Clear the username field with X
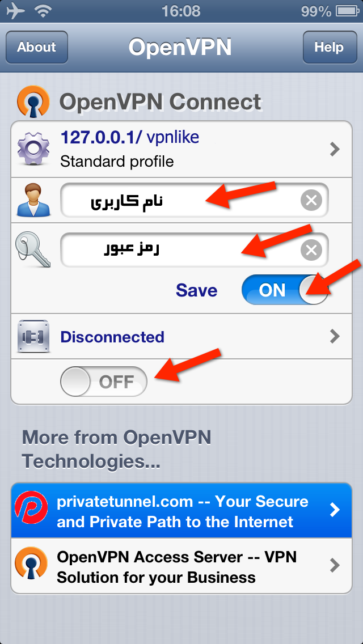Screen dimensions: 363x644 click(311, 201)
